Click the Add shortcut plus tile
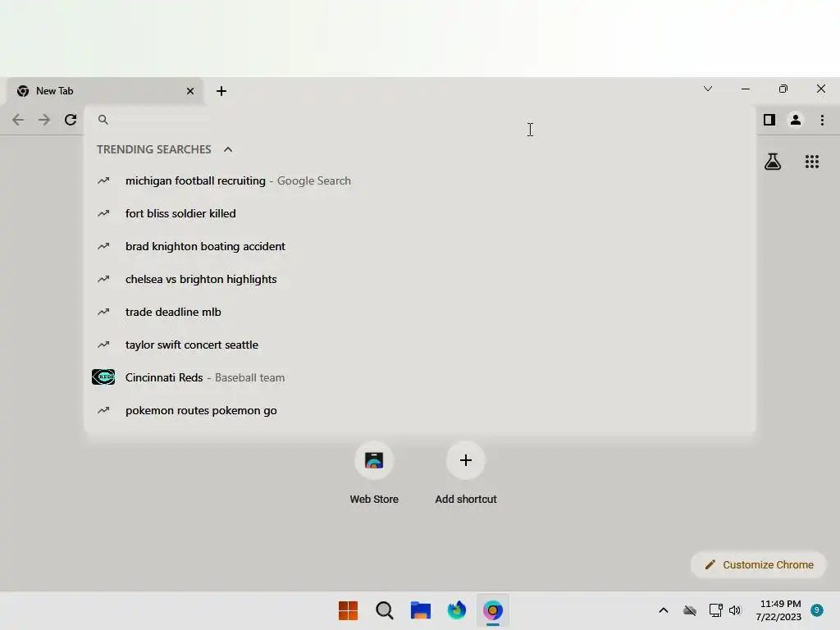This screenshot has height=630, width=840. [466, 473]
